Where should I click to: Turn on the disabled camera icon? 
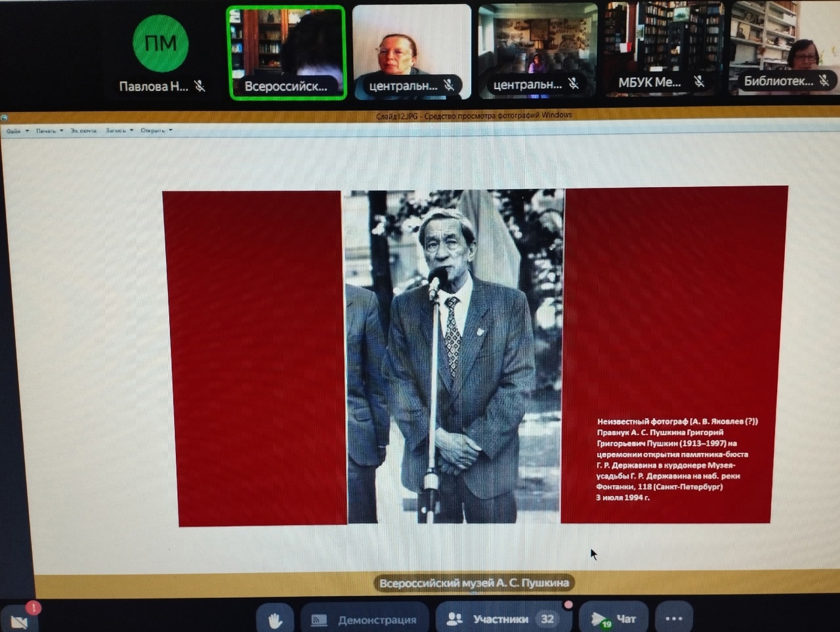19,620
